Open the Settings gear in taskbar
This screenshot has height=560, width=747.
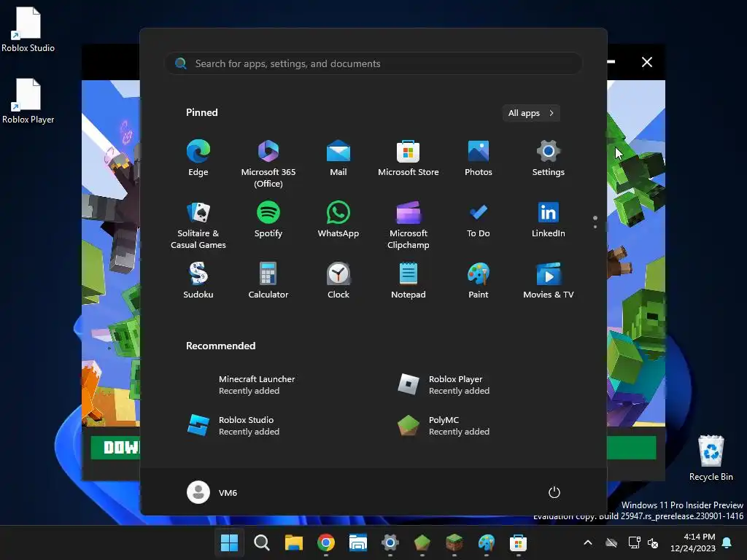pyautogui.click(x=390, y=542)
